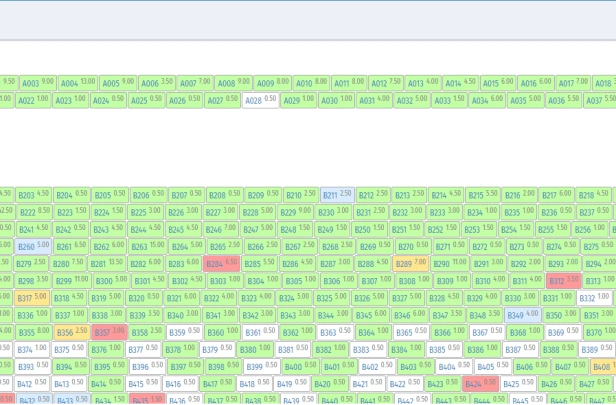The image size is (616, 405).
Task: Select the white cell B404
Action: (x=453, y=367)
